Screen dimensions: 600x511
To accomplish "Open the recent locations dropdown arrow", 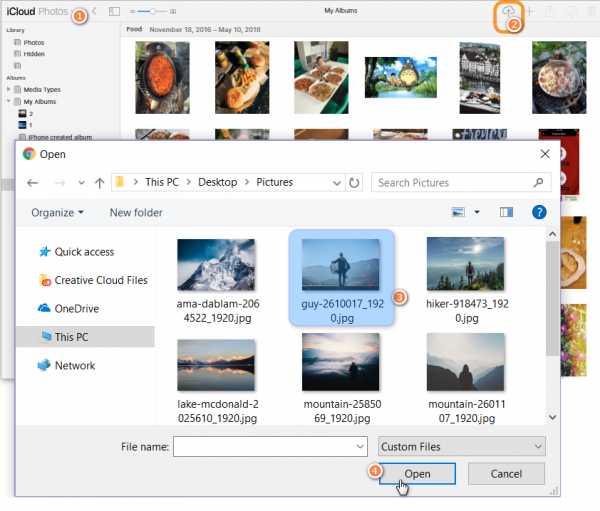I will click(81, 183).
